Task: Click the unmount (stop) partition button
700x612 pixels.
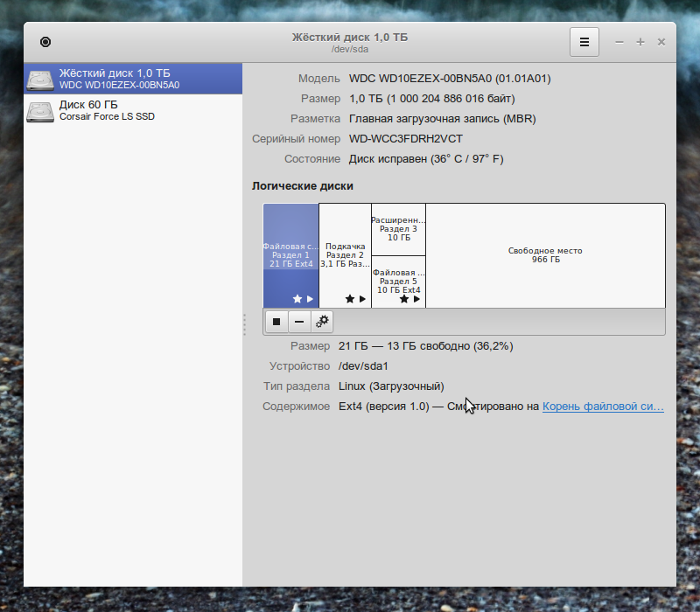Action: (276, 322)
